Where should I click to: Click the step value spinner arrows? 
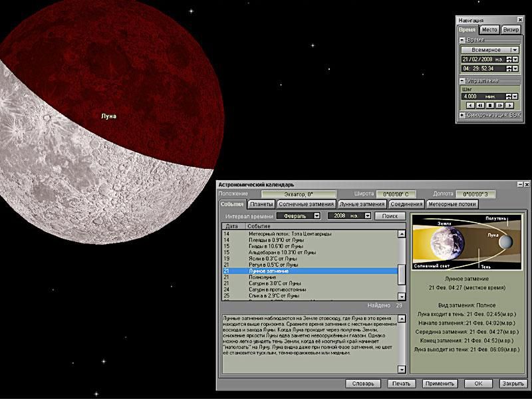pyautogui.click(x=509, y=96)
